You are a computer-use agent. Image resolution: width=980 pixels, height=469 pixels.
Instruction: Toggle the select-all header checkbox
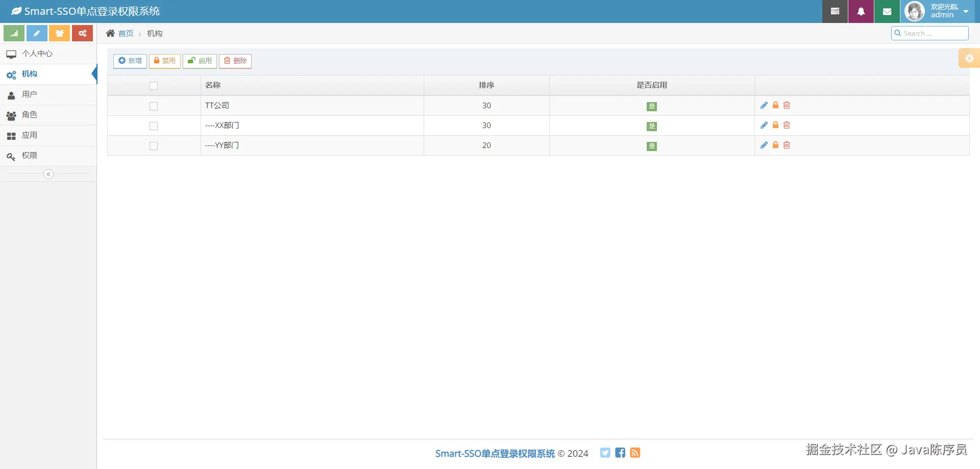click(x=154, y=86)
